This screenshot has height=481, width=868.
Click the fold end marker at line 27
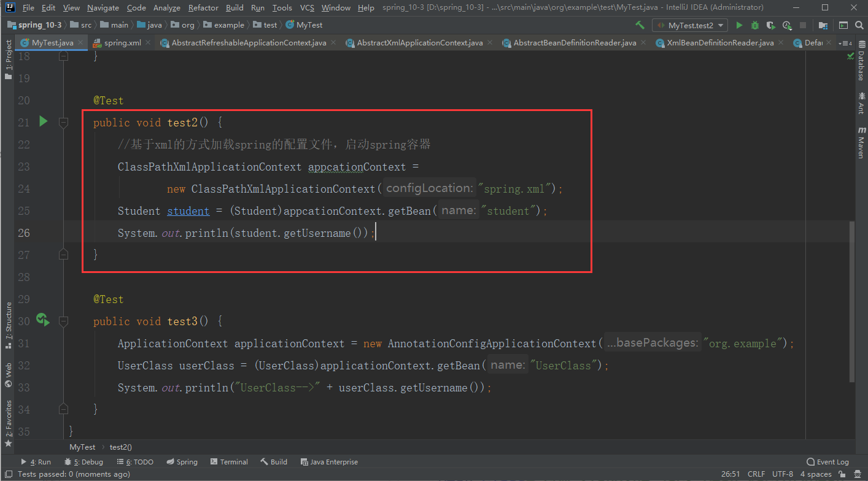(63, 253)
